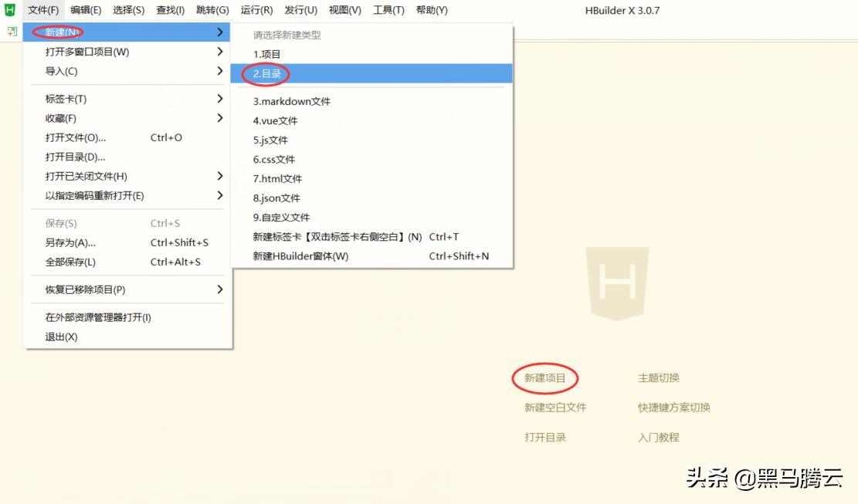Open the 跳转(G) menu
858x504 pixels.
[212, 10]
